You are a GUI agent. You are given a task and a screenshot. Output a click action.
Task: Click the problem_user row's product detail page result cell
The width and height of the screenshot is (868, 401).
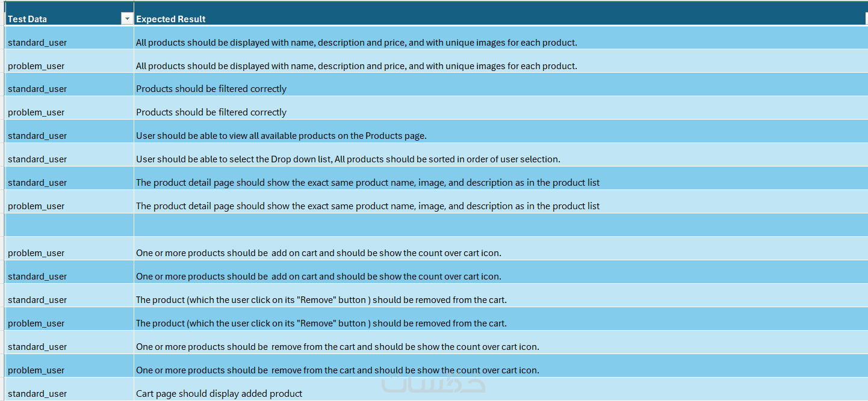tap(368, 206)
